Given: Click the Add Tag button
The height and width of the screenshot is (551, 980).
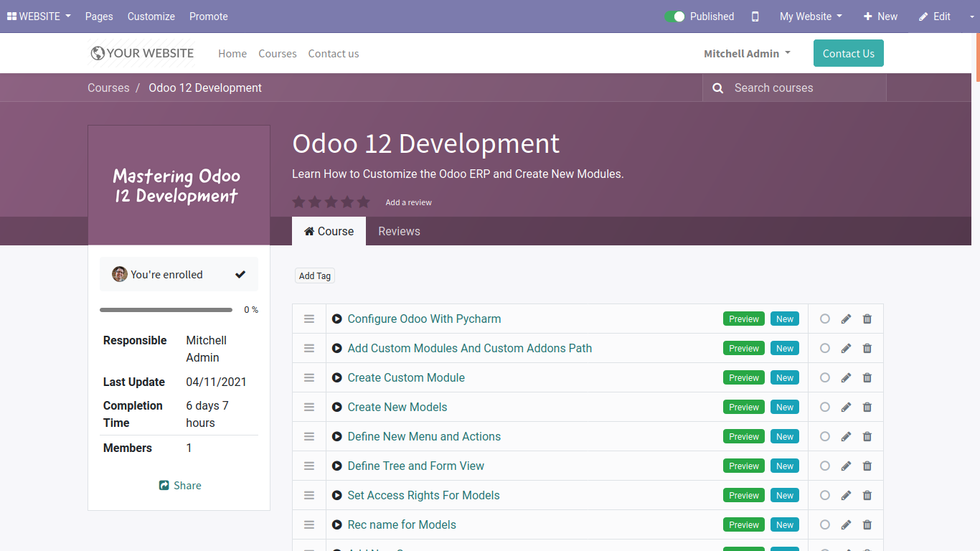Looking at the screenshot, I should 315,276.
